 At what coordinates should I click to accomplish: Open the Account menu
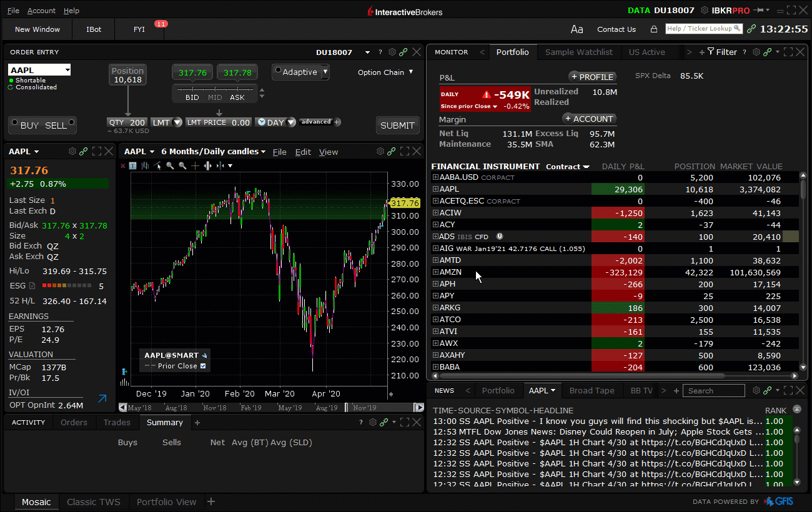click(x=41, y=11)
